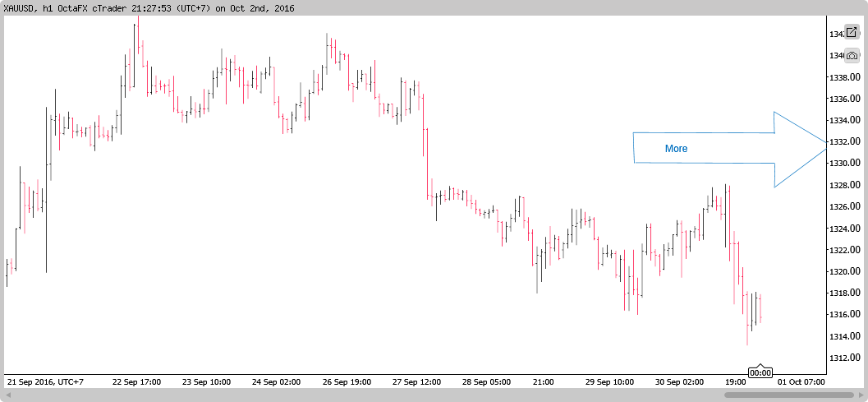Select the "29 Sep 10:00" time axis label
This screenshot has width=868, height=402.
pos(609,382)
